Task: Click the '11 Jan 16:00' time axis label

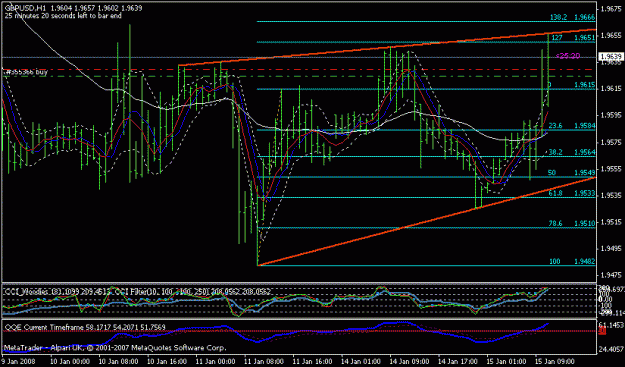Action: tap(312, 361)
